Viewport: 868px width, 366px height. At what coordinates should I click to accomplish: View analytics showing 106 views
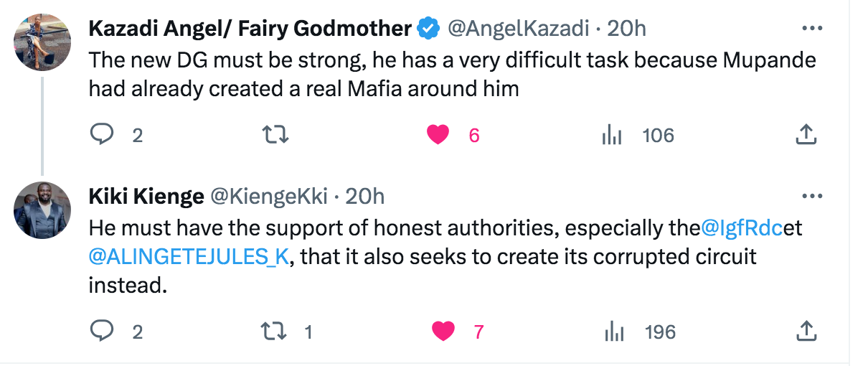(x=638, y=135)
